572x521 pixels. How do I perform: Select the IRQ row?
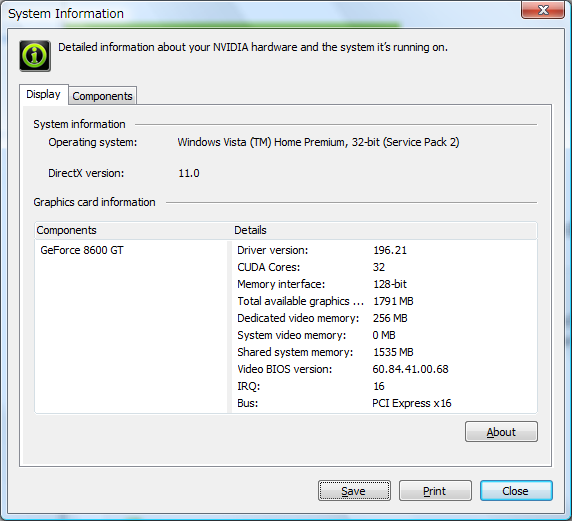point(384,386)
